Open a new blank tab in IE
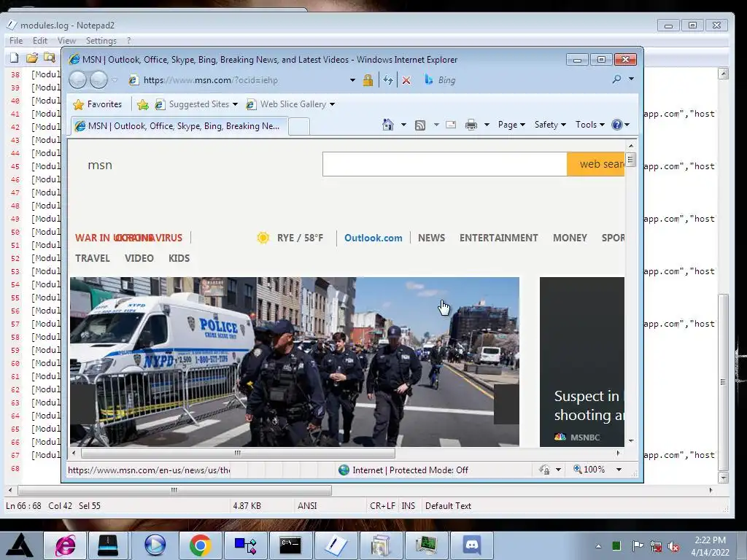This screenshot has width=747, height=560. [x=298, y=127]
